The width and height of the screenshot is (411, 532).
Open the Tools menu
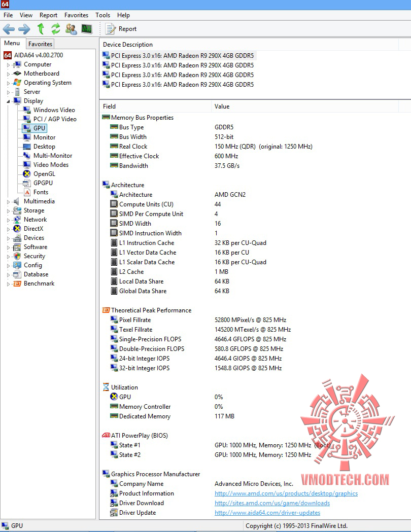pyautogui.click(x=102, y=15)
